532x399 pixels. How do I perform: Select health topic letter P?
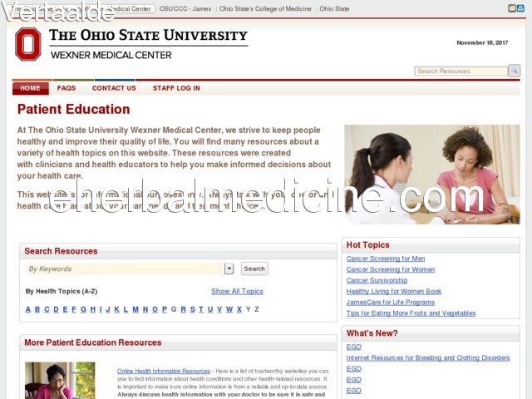click(165, 309)
